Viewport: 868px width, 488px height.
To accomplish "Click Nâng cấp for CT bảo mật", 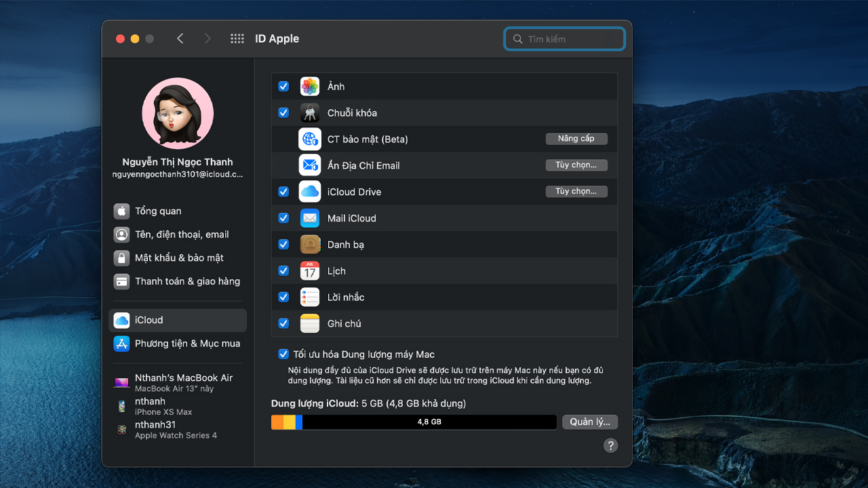I will pyautogui.click(x=576, y=139).
